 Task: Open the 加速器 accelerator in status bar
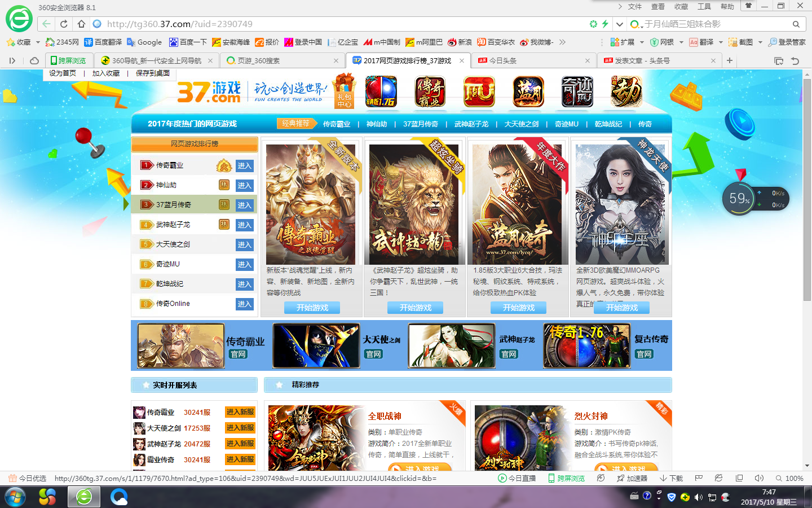[632, 478]
